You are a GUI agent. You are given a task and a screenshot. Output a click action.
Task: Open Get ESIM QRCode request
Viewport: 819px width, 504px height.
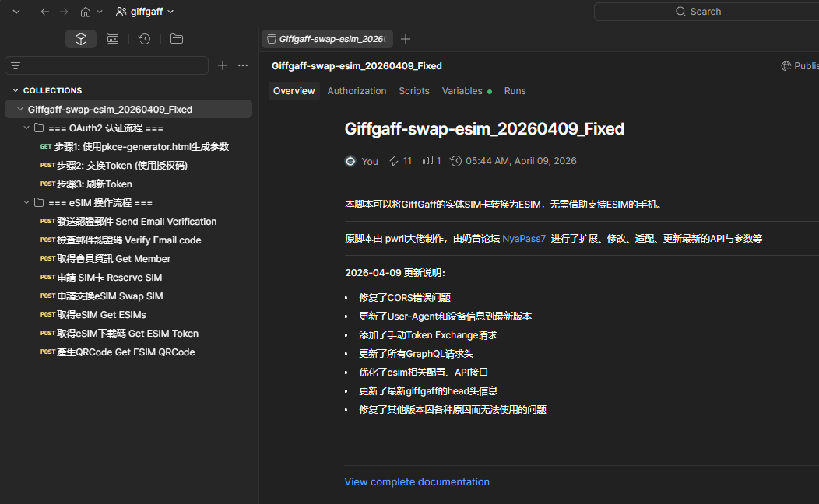pos(118,352)
